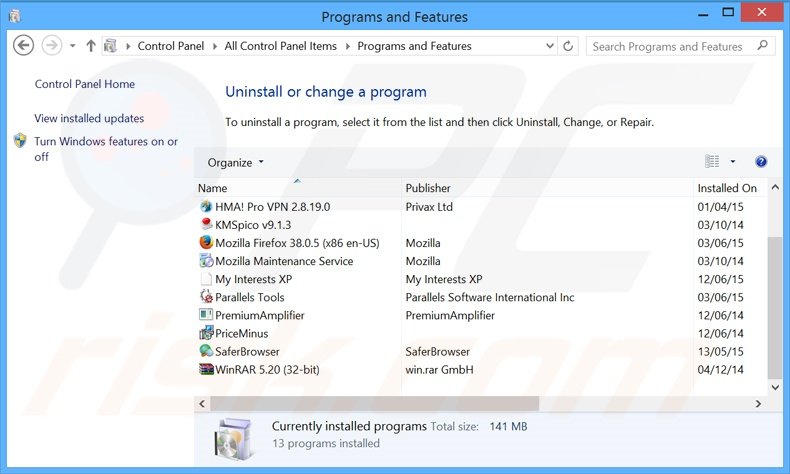Click install date 04/12/14

720,370
